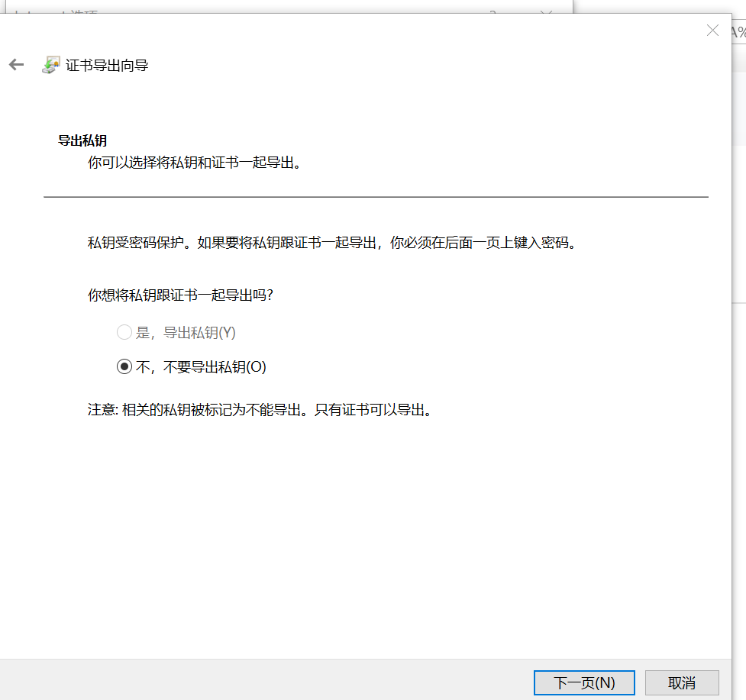Viewport: 746px width, 700px height.
Task: Click the 你想将私钥跟证书一起导出吗 question text
Action: 180,295
